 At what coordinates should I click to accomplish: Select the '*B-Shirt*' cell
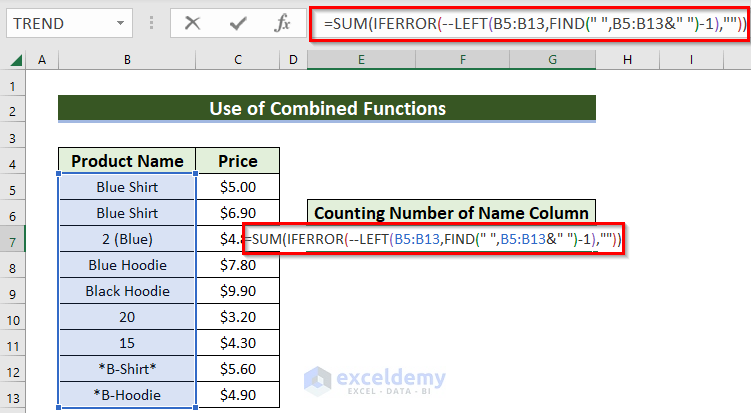[x=127, y=369]
